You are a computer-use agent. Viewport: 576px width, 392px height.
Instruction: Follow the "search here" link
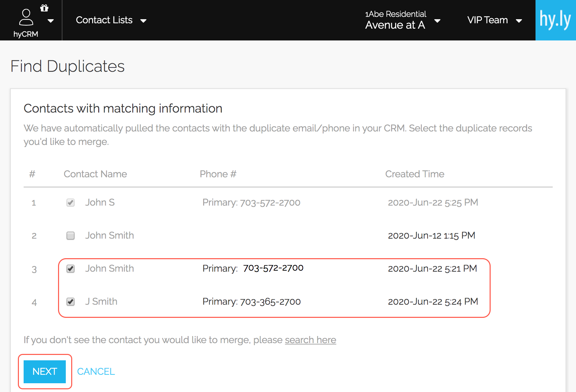pos(310,340)
